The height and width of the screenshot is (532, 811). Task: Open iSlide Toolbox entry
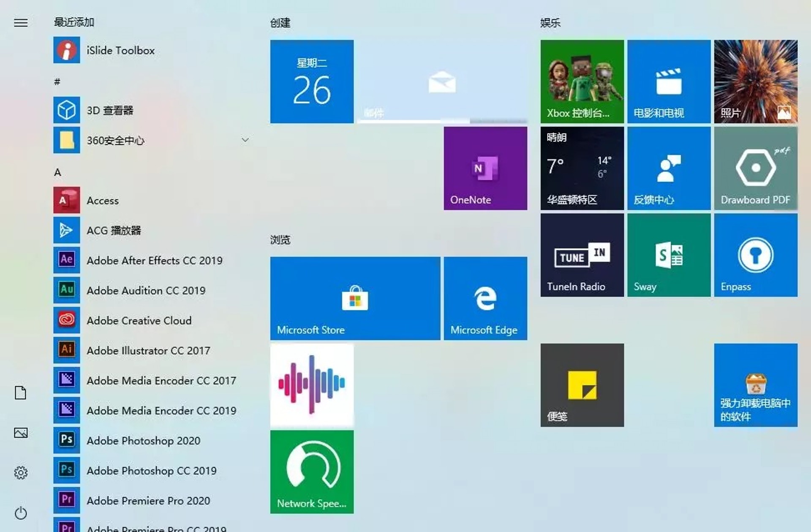point(120,50)
